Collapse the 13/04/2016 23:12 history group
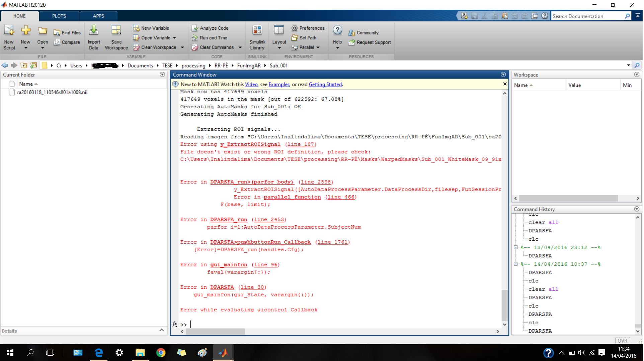The image size is (644, 361). 516,247
